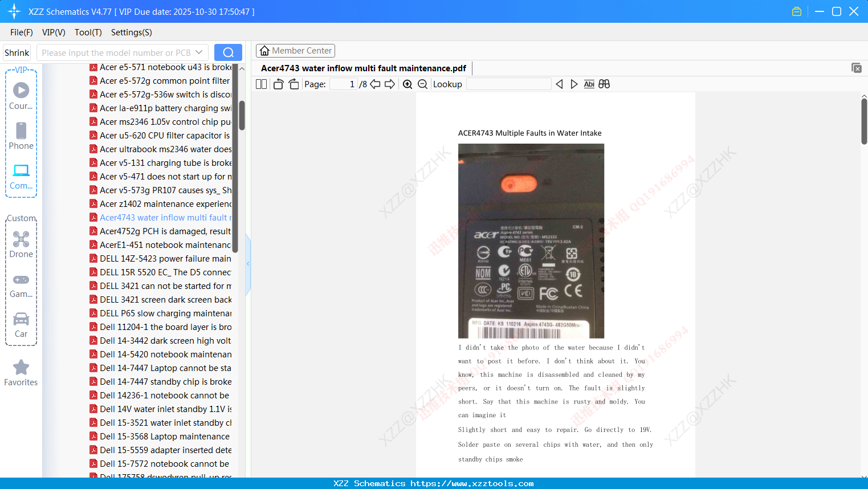Switch to the Member Center tab
Viewport: 868px width, 489px height.
(x=296, y=51)
